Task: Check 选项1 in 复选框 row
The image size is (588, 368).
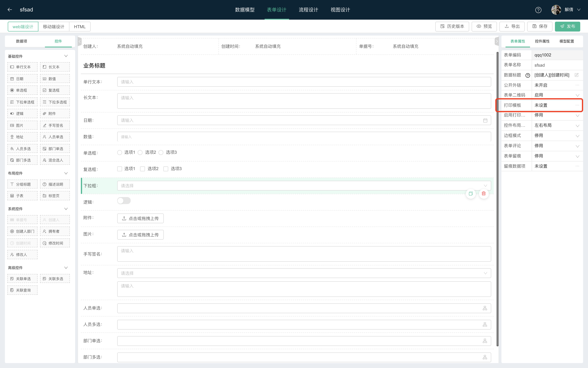Action: (x=120, y=169)
